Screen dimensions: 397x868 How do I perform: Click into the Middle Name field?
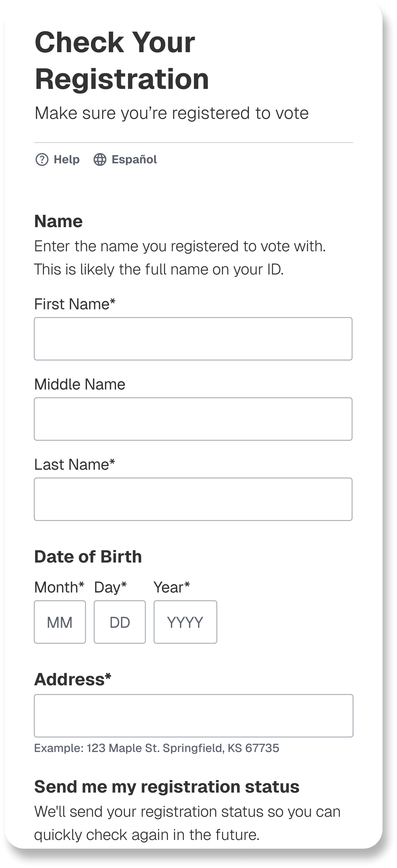tap(193, 419)
